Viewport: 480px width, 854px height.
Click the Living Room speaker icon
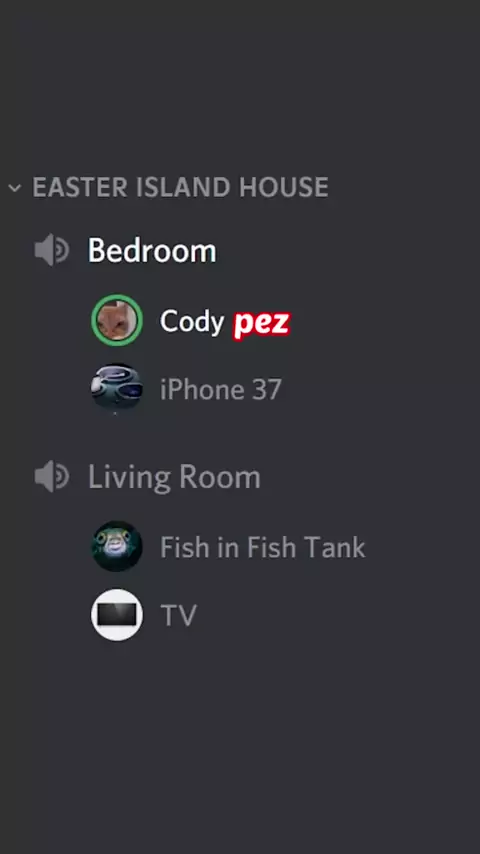click(x=52, y=476)
